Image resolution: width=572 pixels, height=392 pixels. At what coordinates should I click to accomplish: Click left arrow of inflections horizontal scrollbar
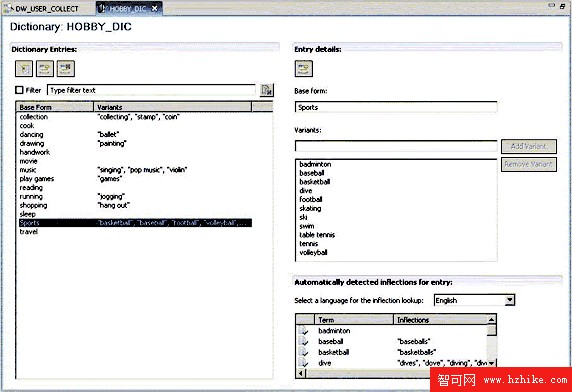(x=301, y=373)
